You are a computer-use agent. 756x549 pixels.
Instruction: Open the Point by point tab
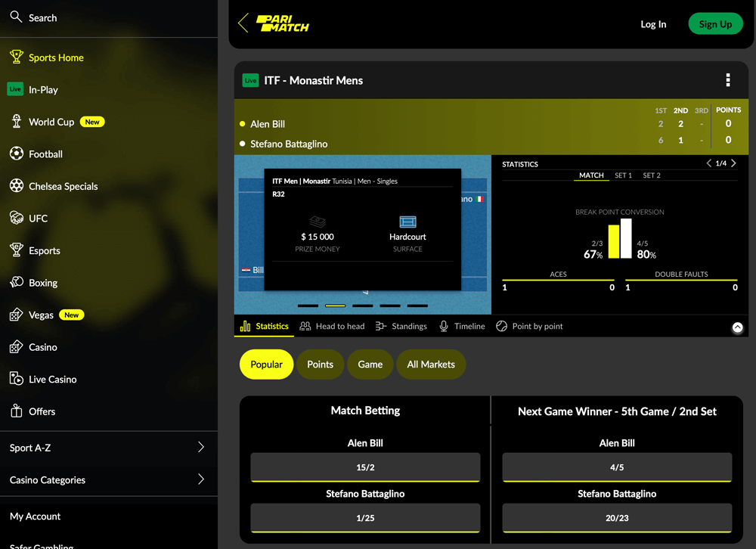pos(529,326)
